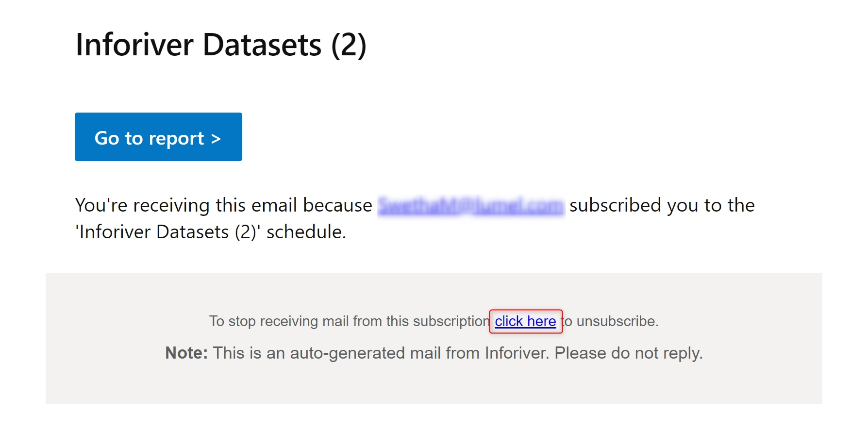Viewport: 868px width, 428px height.
Task: Click the Inforiver Datasets (2) heading
Action: (x=221, y=45)
